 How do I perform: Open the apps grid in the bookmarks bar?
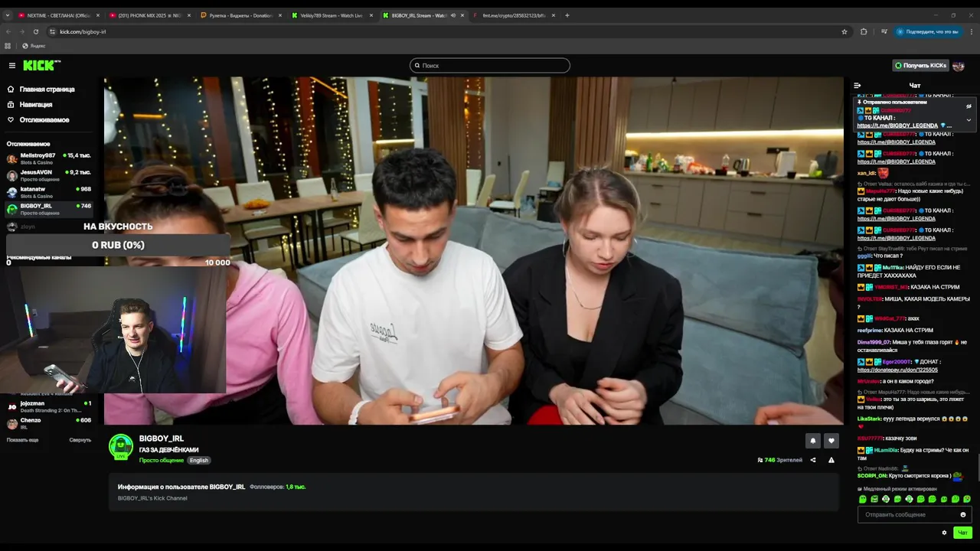pyautogui.click(x=8, y=46)
